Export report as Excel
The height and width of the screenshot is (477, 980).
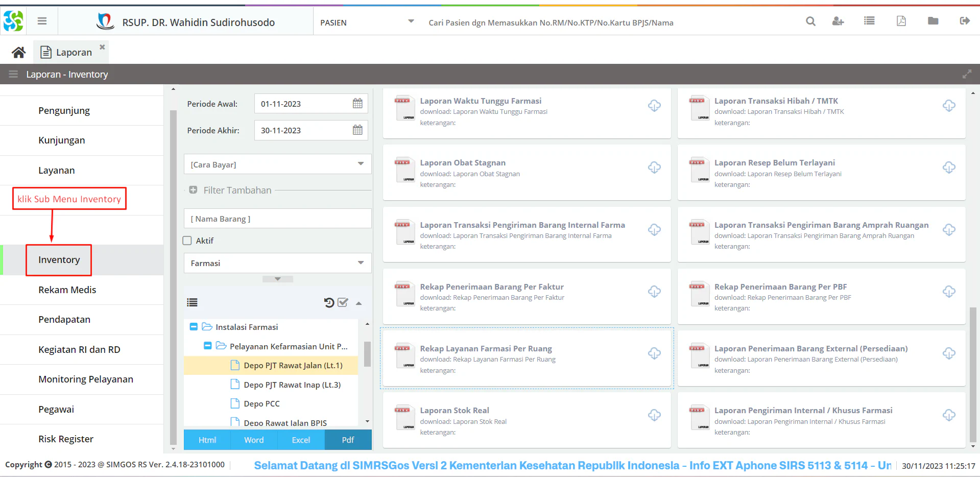tap(301, 440)
